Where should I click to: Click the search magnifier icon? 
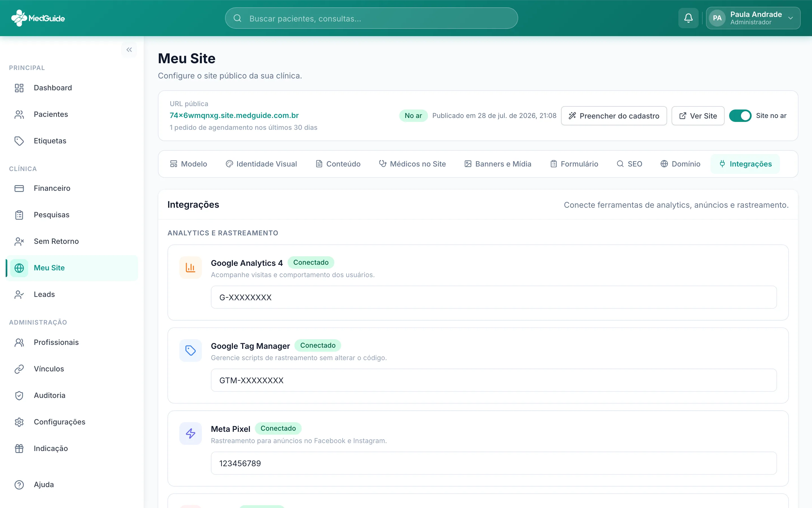point(238,18)
